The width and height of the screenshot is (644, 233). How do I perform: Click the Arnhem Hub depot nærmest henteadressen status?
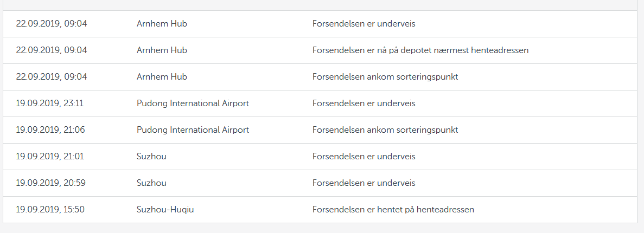[x=420, y=50]
